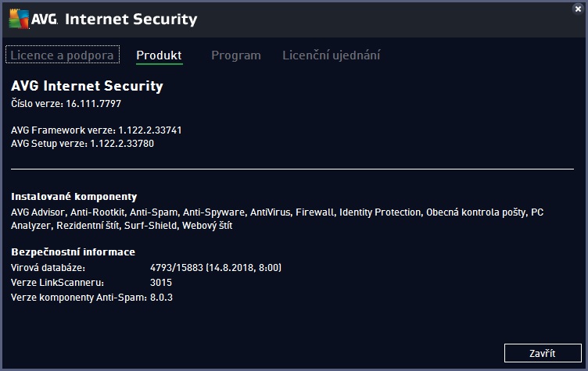The width and height of the screenshot is (588, 371).
Task: Select the Produkt tab
Action: coord(159,55)
